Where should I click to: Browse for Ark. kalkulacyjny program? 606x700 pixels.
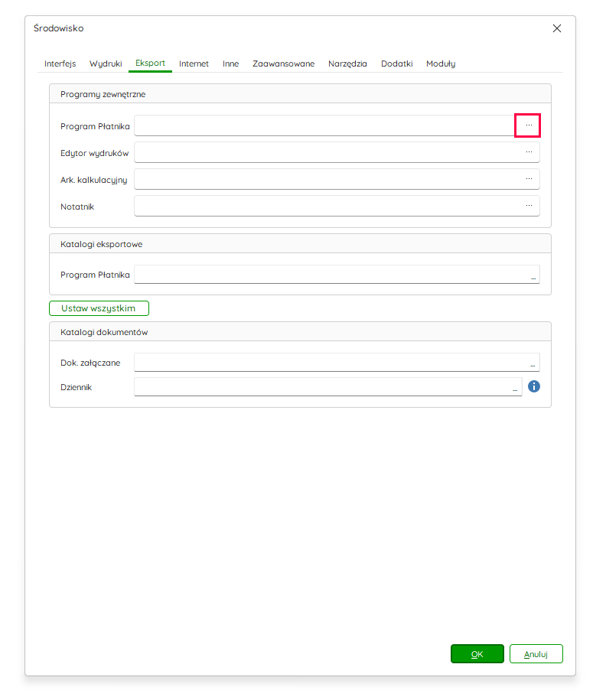(x=529, y=179)
